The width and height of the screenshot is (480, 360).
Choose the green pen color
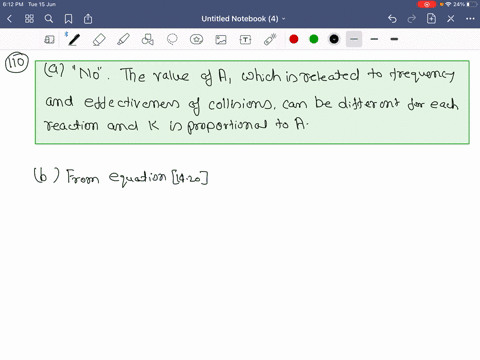[314, 39]
